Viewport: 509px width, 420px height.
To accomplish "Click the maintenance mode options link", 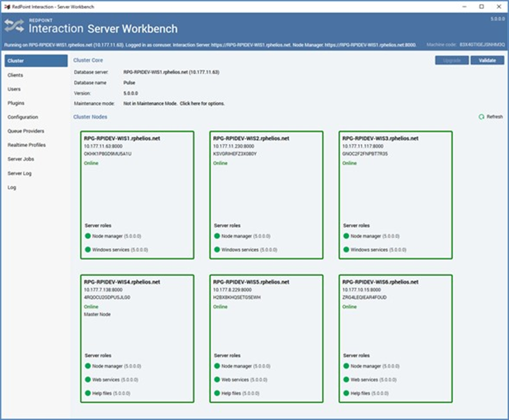I will point(202,104).
